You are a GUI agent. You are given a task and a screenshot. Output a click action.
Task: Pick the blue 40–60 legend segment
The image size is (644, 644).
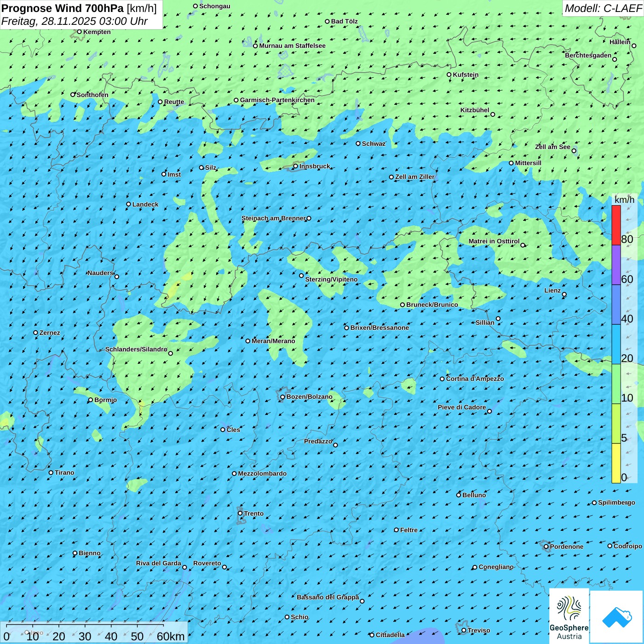coord(616,305)
